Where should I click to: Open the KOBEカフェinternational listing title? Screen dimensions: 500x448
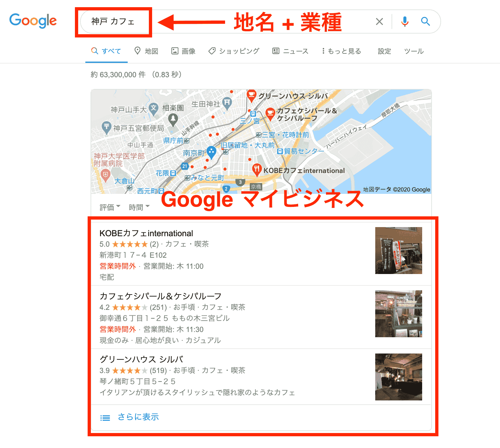coord(146,233)
